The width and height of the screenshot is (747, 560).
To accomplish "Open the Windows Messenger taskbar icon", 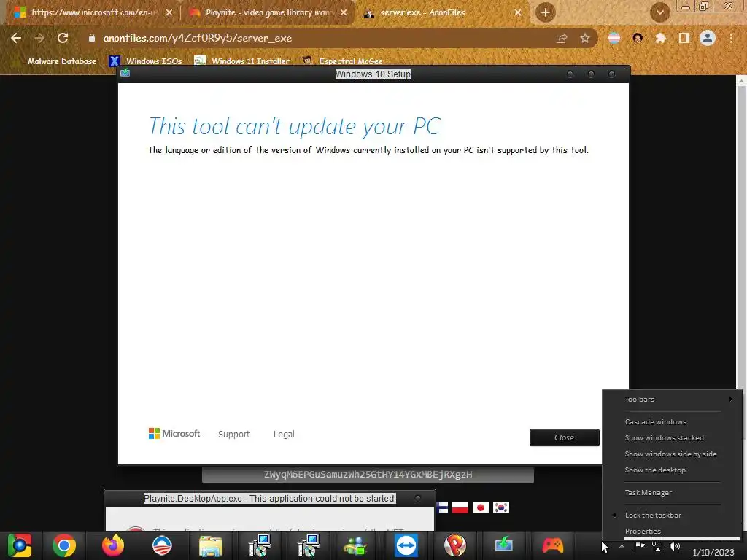I will 355,545.
